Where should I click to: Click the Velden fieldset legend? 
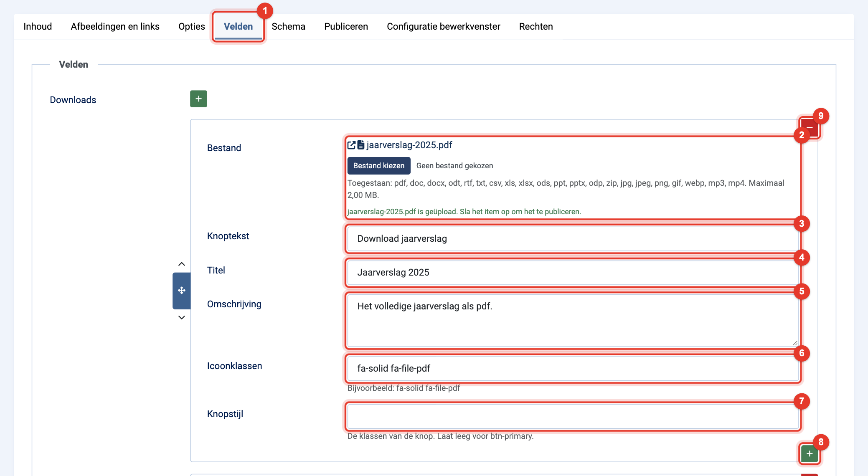(74, 64)
